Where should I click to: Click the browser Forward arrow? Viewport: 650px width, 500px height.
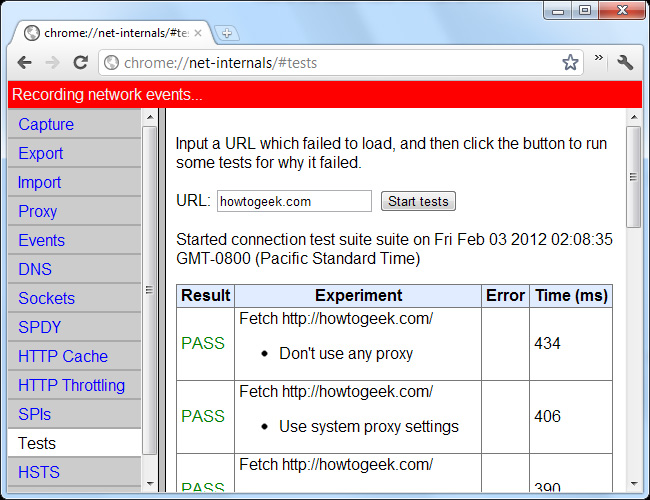[x=52, y=63]
